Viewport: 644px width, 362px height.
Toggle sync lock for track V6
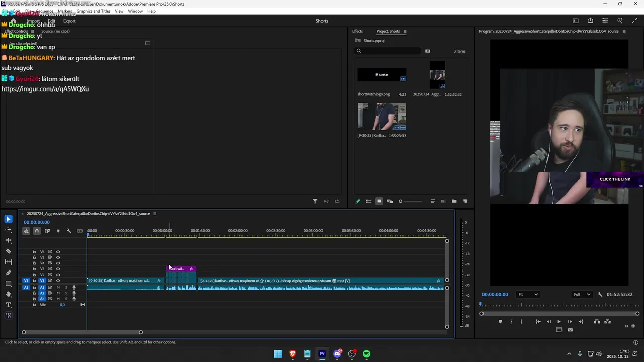50,252
